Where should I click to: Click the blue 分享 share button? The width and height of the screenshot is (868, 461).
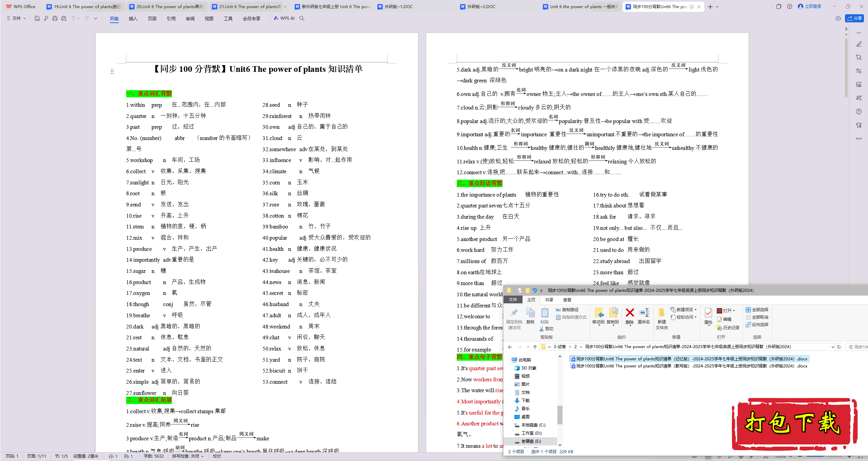tap(854, 18)
